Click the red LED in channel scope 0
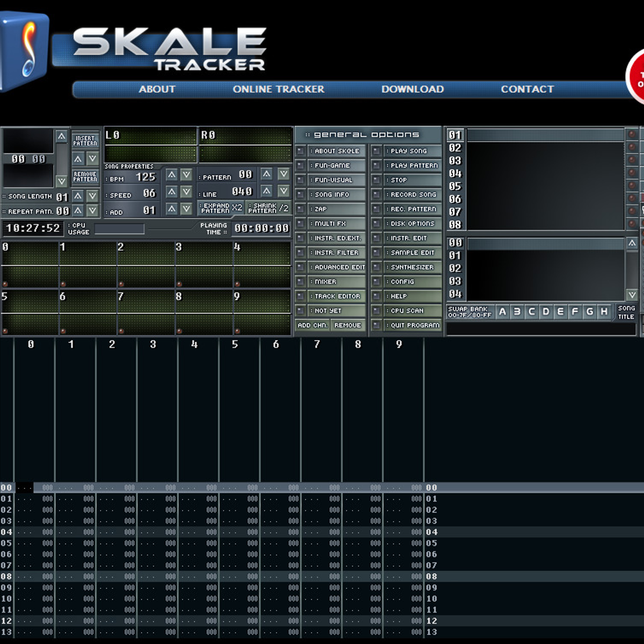Viewport: 644px width, 644px height. pyautogui.click(x=5, y=284)
